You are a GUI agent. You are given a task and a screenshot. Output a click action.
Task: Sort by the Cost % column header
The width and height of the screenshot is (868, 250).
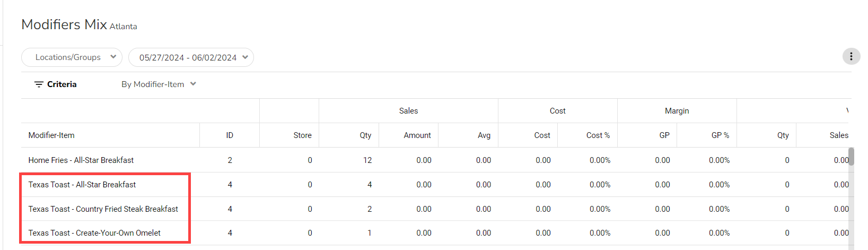coord(598,135)
